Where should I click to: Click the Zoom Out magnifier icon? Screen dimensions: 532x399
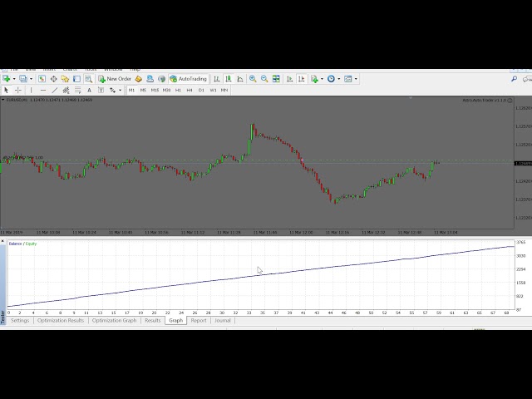click(264, 79)
